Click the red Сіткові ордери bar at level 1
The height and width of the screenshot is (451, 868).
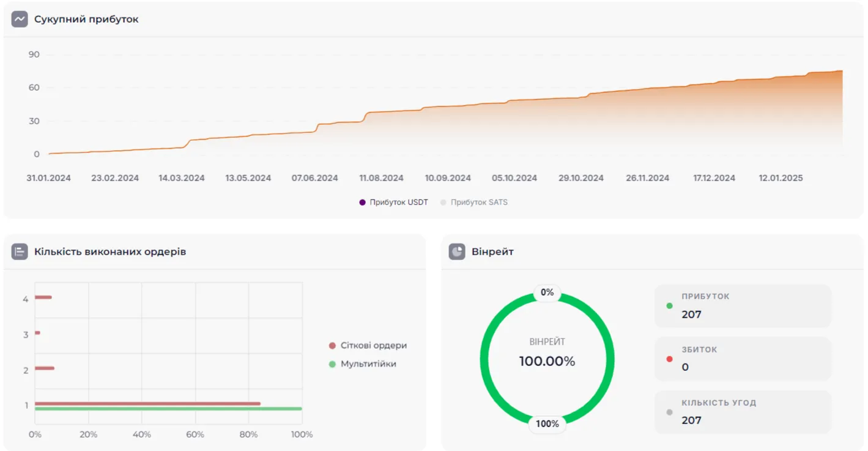[147, 404]
